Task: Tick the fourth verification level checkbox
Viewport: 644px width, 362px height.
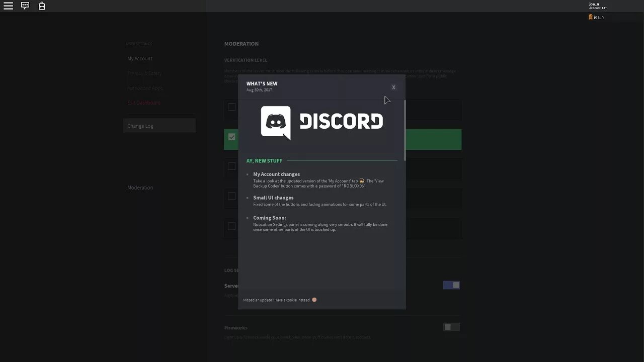Action: 231,196
